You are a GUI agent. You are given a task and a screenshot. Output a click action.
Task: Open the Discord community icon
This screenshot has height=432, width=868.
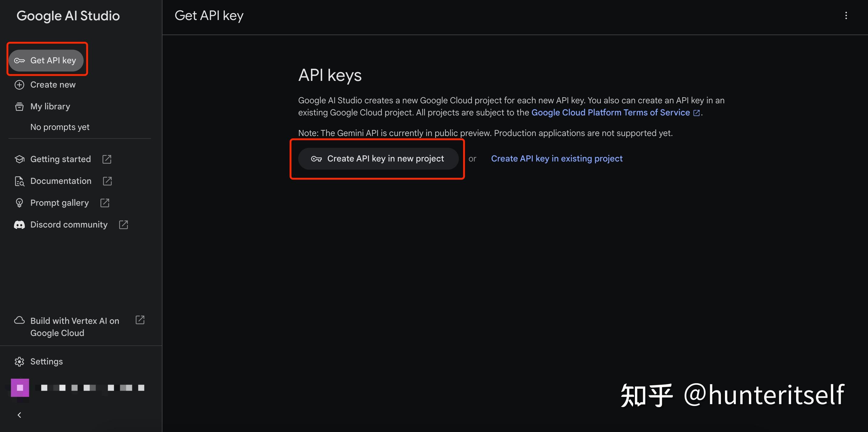[x=19, y=224]
